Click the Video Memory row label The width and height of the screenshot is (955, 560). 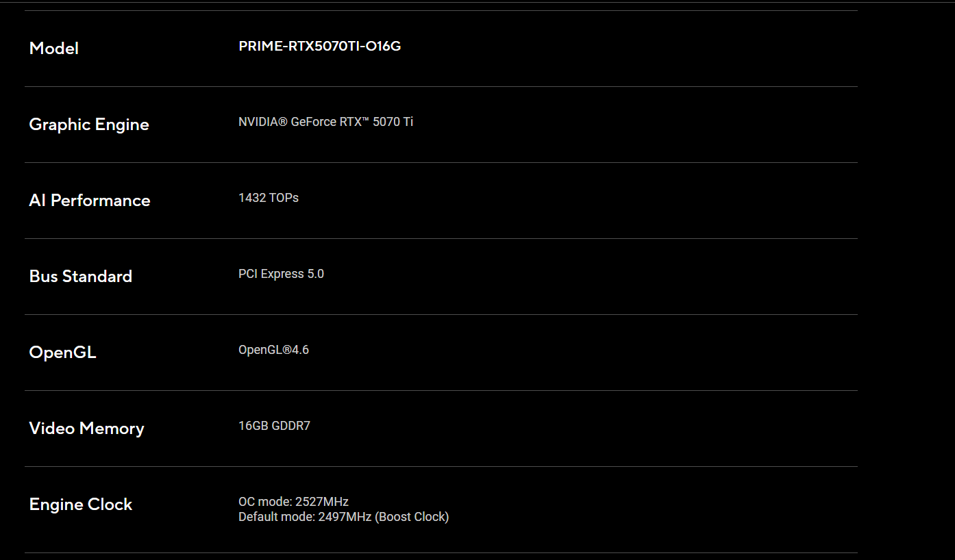pyautogui.click(x=86, y=429)
